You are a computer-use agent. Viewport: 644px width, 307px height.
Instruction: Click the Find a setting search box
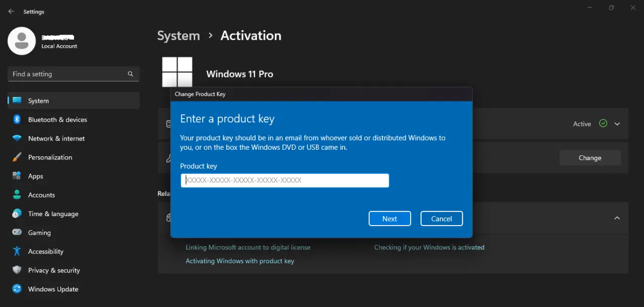pos(73,74)
